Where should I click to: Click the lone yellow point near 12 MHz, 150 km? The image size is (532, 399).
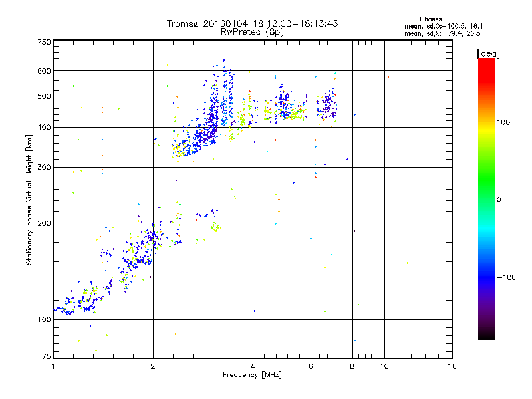coord(408,263)
